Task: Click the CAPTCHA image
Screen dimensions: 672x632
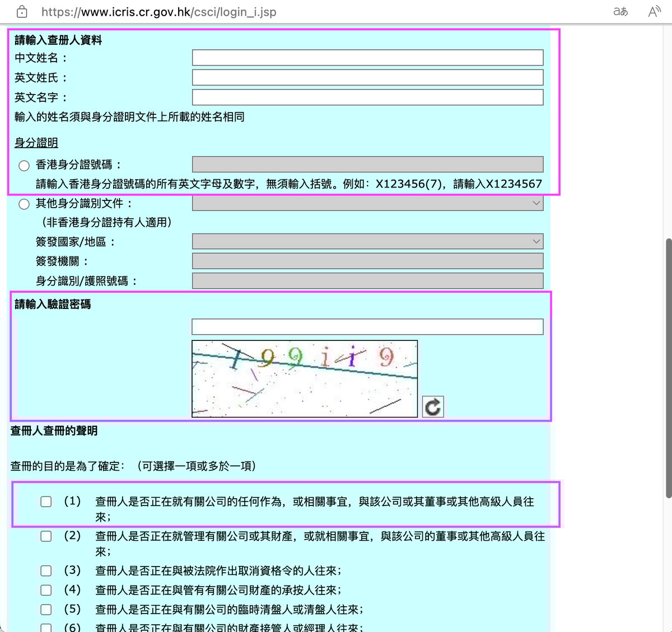Action: pos(305,379)
